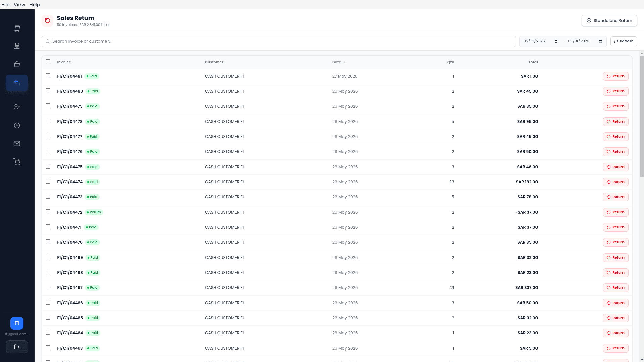
Task: Open the envelope mail sidebar icon
Action: coord(17,144)
